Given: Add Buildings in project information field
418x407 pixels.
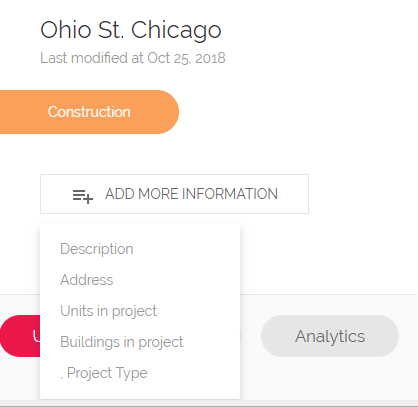Looking at the screenshot, I should click(x=122, y=342).
